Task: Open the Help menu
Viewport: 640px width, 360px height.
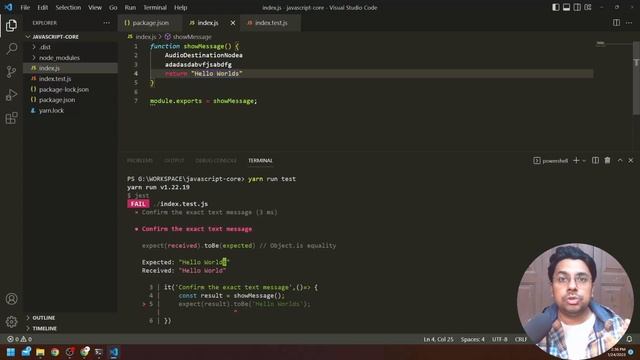Action: pyautogui.click(x=180, y=7)
